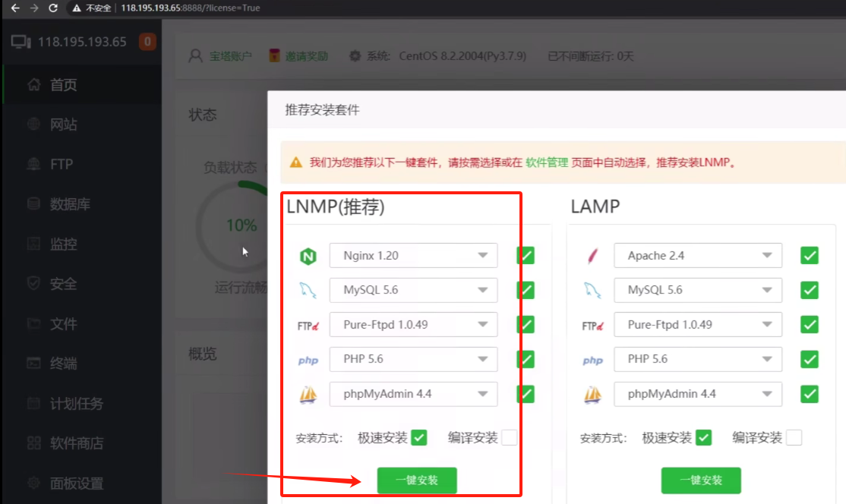846x504 pixels.
Task: Open the LNMP Nginx 1.20 version dropdown
Action: 413,256
